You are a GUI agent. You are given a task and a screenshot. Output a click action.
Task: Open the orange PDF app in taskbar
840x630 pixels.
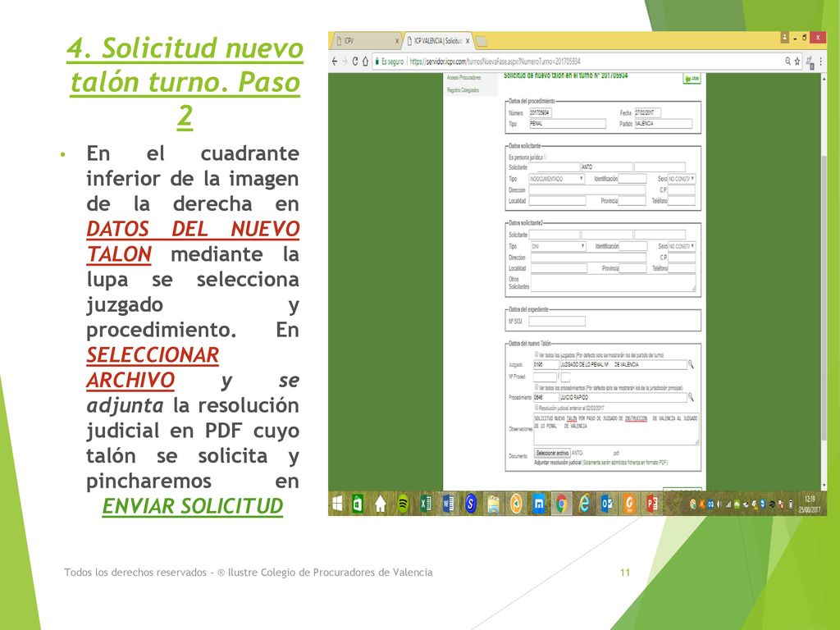629,504
